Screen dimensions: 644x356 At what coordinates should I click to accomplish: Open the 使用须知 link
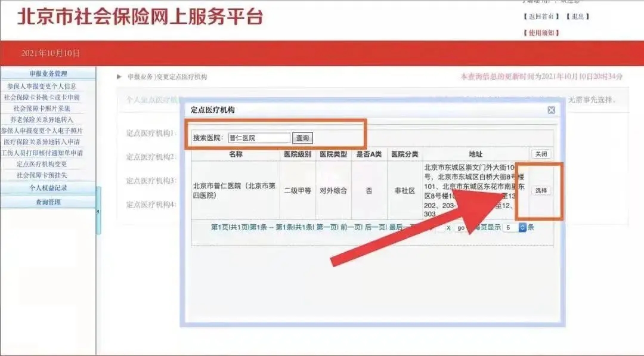pyautogui.click(x=541, y=33)
